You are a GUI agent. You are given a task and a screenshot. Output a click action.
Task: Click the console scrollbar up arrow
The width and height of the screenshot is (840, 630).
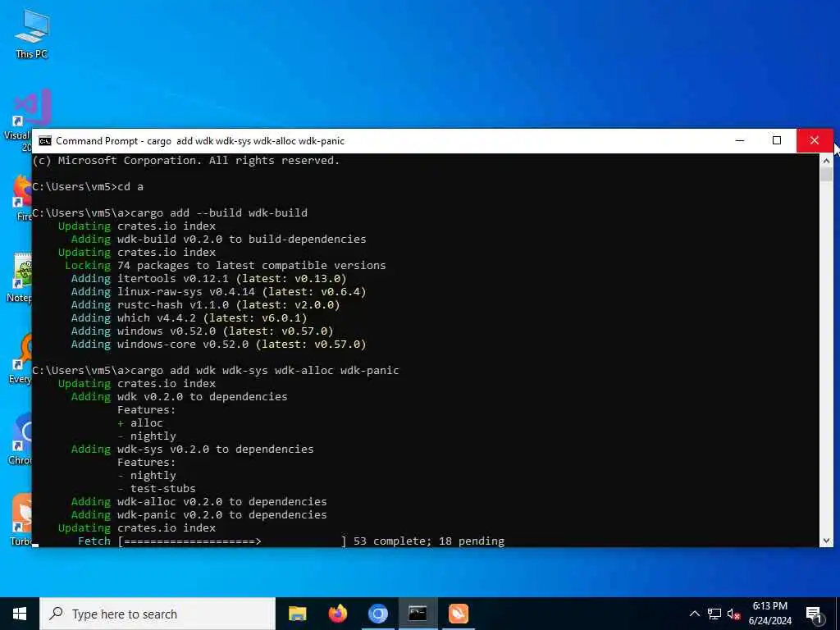(x=826, y=161)
